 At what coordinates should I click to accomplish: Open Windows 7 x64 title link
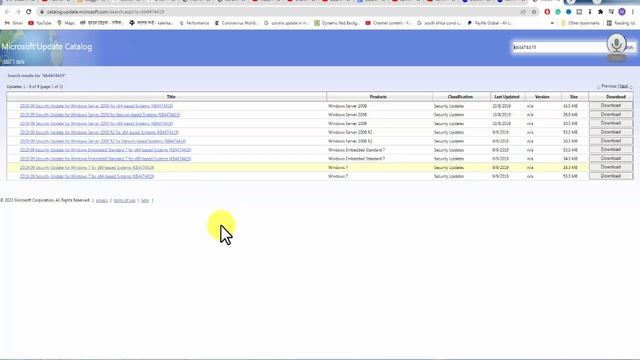(87, 176)
